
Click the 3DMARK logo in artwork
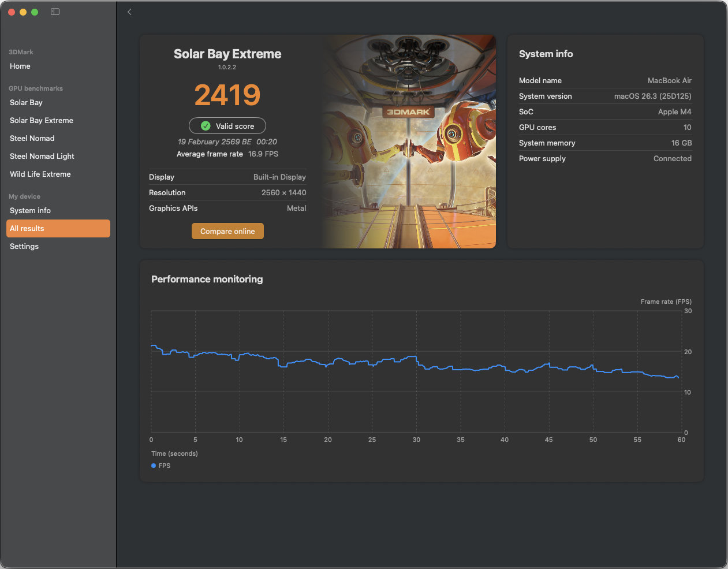pyautogui.click(x=408, y=112)
